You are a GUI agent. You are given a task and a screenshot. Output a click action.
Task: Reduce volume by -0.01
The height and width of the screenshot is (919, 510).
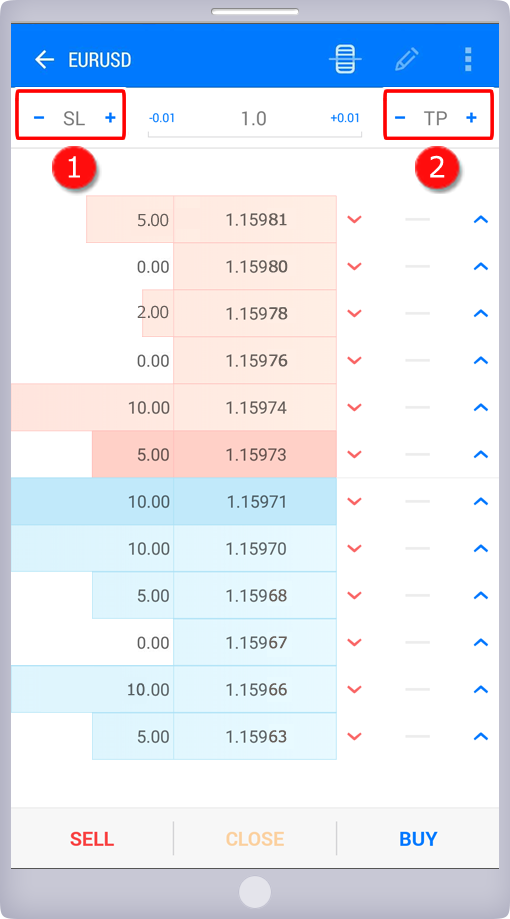162,118
